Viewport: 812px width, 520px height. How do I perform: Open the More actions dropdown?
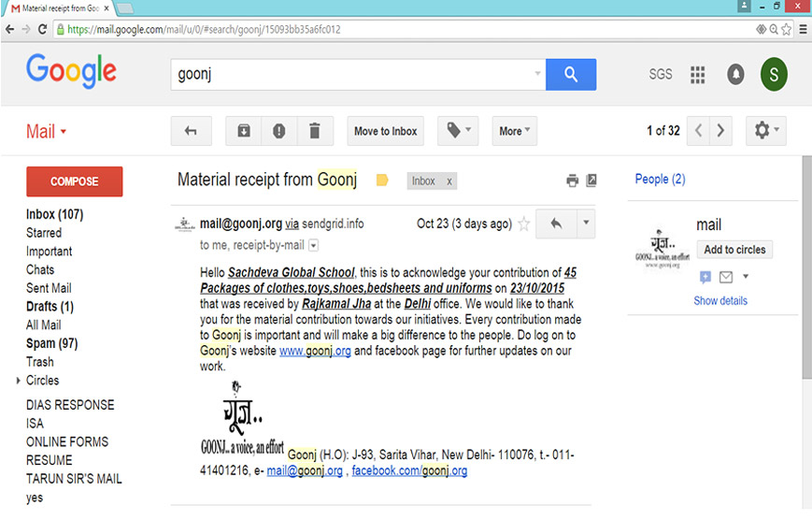pos(514,131)
